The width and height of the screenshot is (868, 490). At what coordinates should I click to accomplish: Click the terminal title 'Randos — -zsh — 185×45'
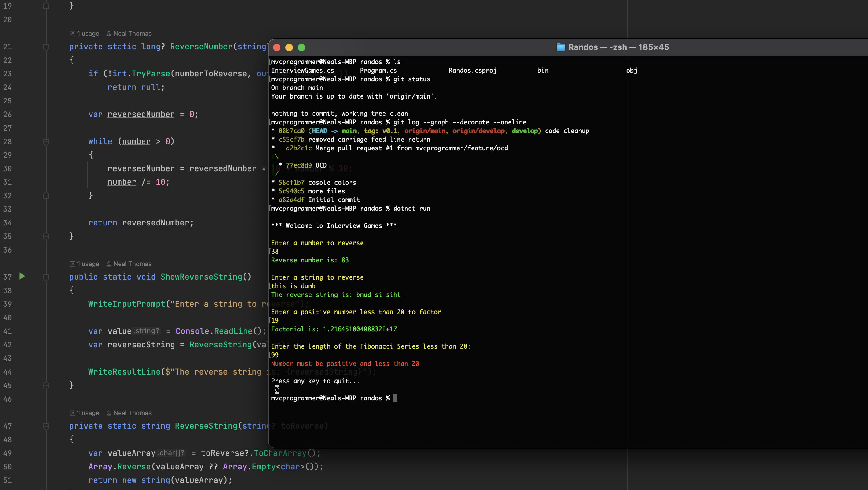coord(619,47)
